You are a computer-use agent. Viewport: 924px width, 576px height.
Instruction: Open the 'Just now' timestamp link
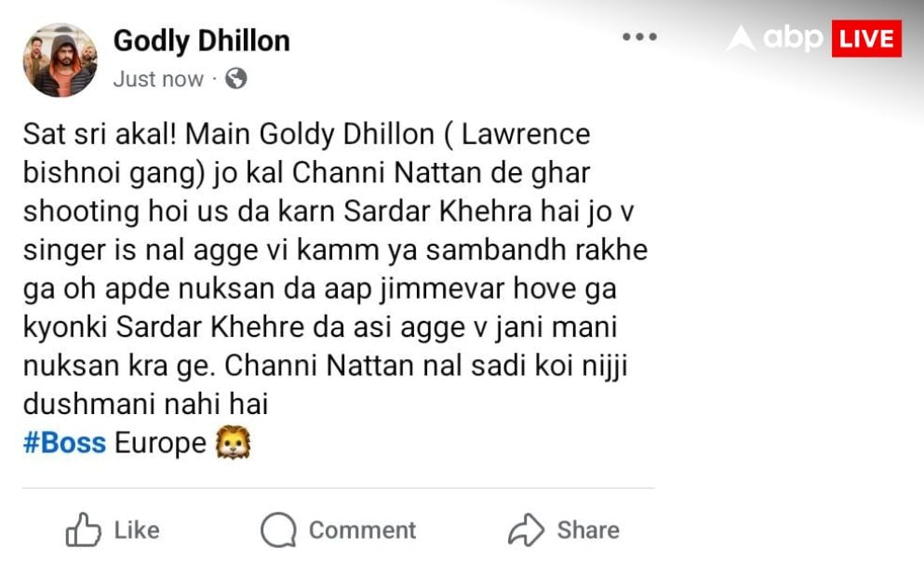tap(157, 79)
